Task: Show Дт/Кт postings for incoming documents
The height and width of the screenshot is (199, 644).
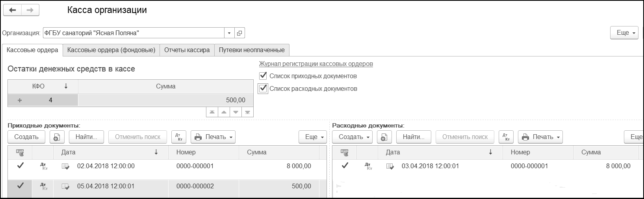Action: [x=179, y=137]
